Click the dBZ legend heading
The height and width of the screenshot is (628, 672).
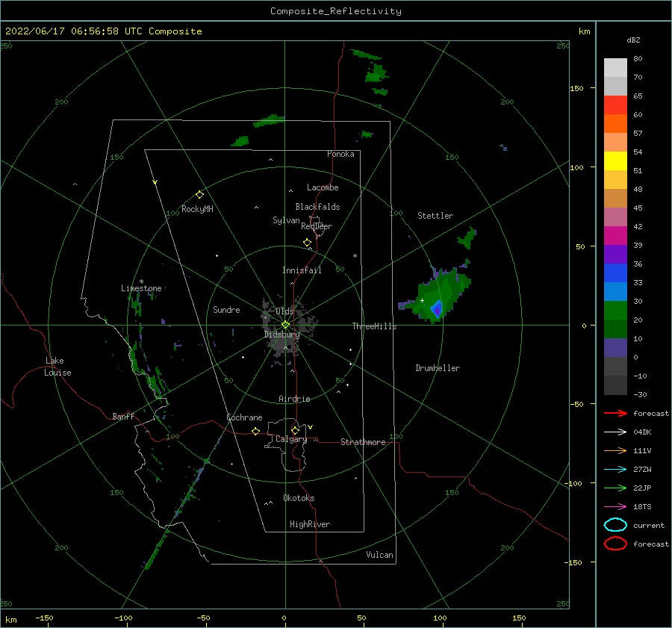[x=633, y=40]
